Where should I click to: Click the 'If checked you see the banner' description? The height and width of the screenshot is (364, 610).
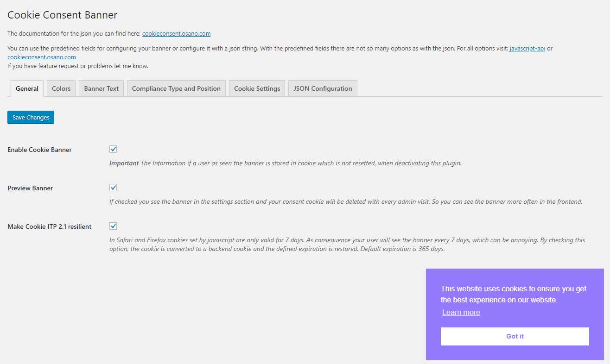pyautogui.click(x=346, y=201)
